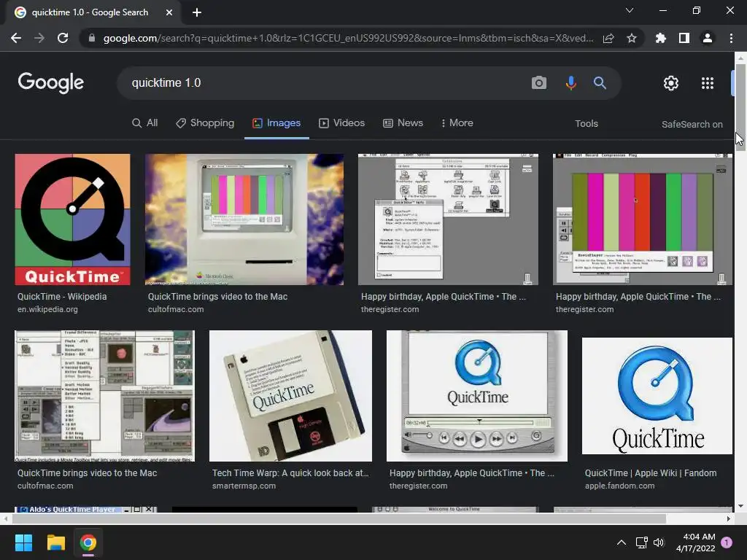Toggle the SafeSearch on setting
This screenshot has height=560, width=747.
pyautogui.click(x=692, y=124)
